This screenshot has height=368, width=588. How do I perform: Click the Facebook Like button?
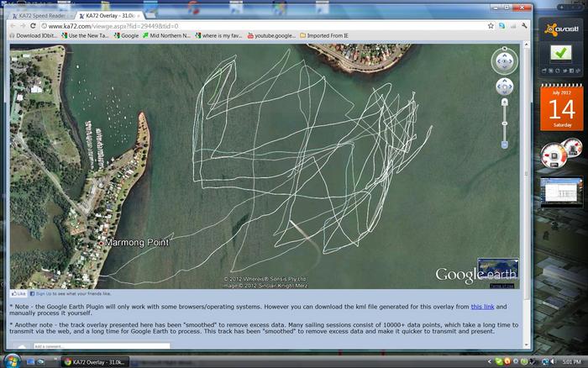[18, 294]
